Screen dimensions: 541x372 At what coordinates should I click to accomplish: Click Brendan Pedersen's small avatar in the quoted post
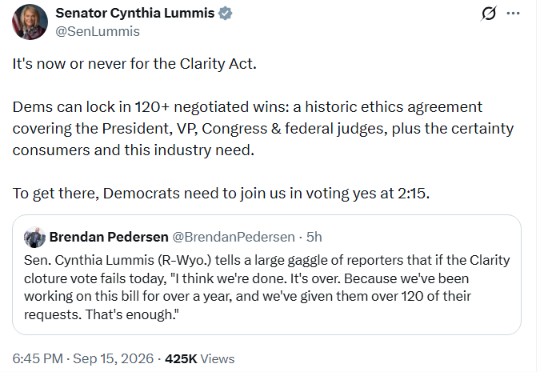[x=35, y=237]
